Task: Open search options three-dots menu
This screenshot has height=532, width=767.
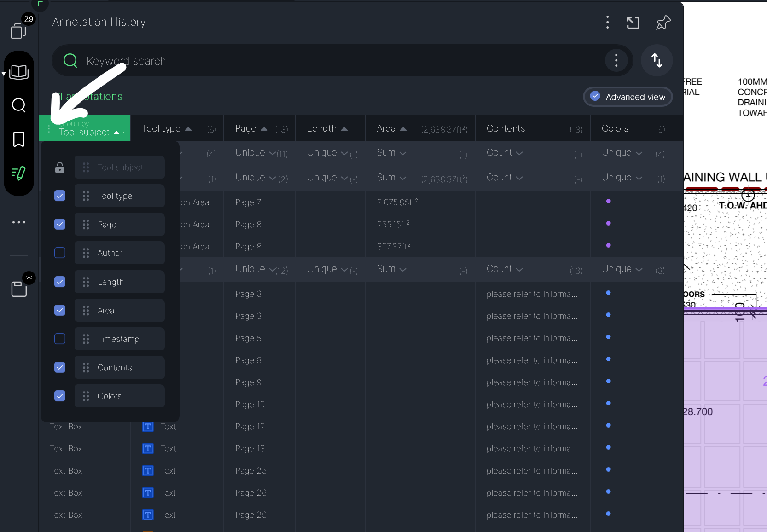Action: (616, 60)
